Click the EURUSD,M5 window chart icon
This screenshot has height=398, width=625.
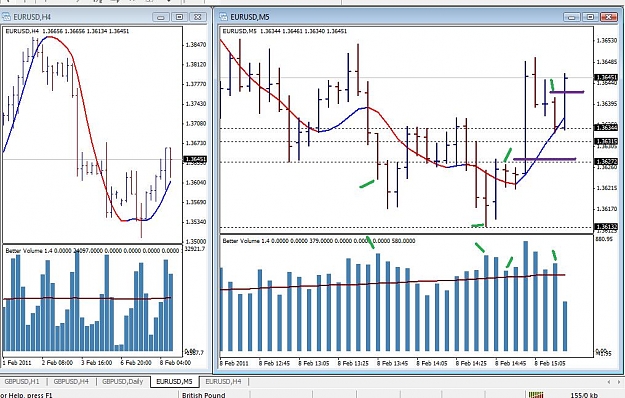click(223, 17)
